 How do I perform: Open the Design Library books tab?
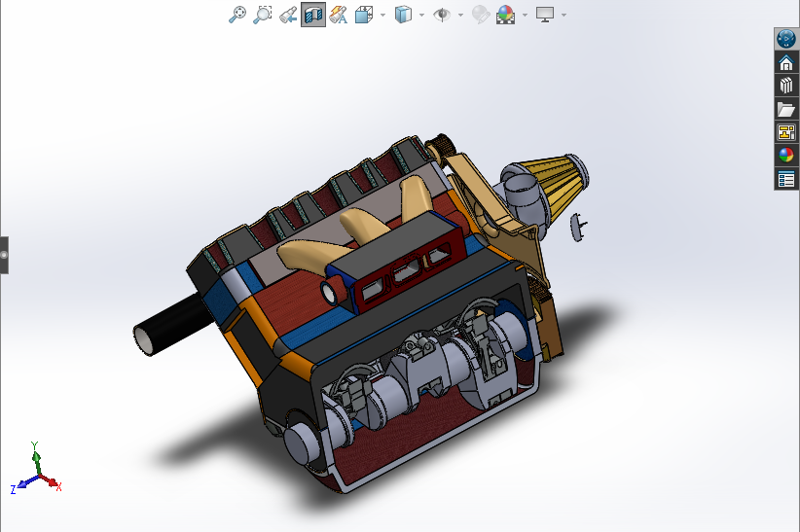pyautogui.click(x=786, y=86)
